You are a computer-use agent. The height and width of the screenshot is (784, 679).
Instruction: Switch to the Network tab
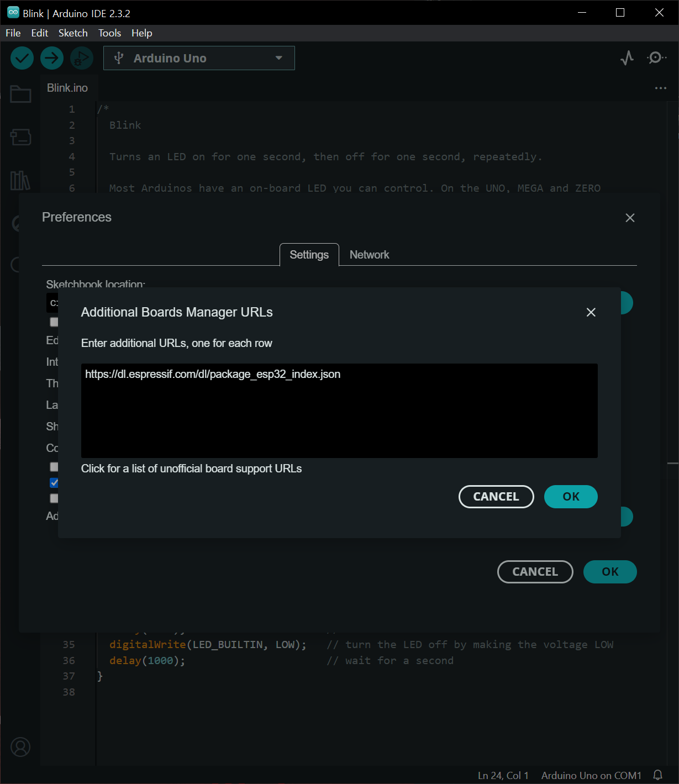(369, 255)
